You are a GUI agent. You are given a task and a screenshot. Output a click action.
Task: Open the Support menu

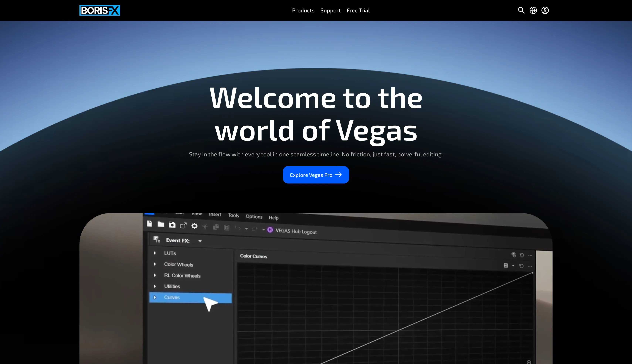[x=330, y=11]
